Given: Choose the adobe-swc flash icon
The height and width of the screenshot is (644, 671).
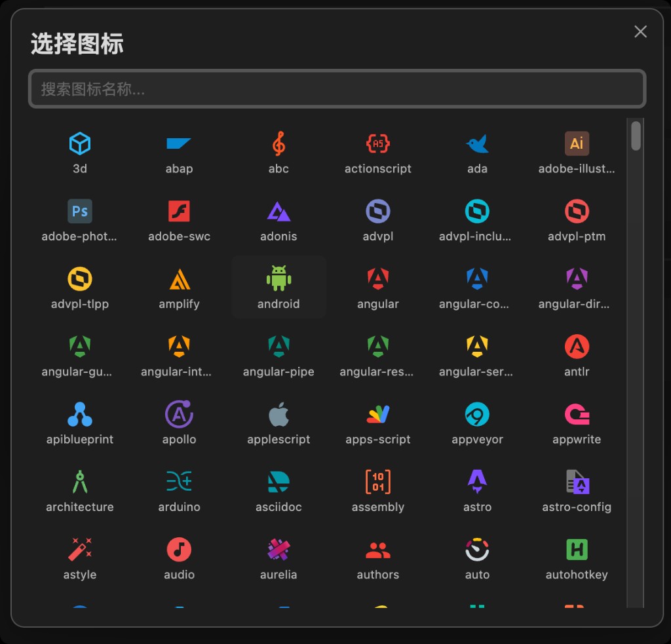Looking at the screenshot, I should [179, 211].
